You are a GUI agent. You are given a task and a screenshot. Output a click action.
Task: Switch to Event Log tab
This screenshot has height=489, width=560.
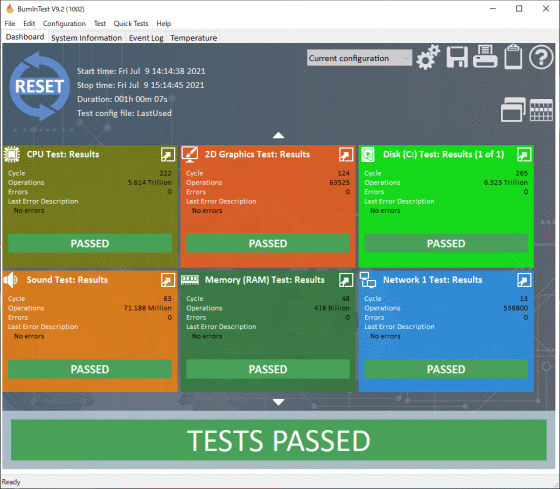[146, 38]
